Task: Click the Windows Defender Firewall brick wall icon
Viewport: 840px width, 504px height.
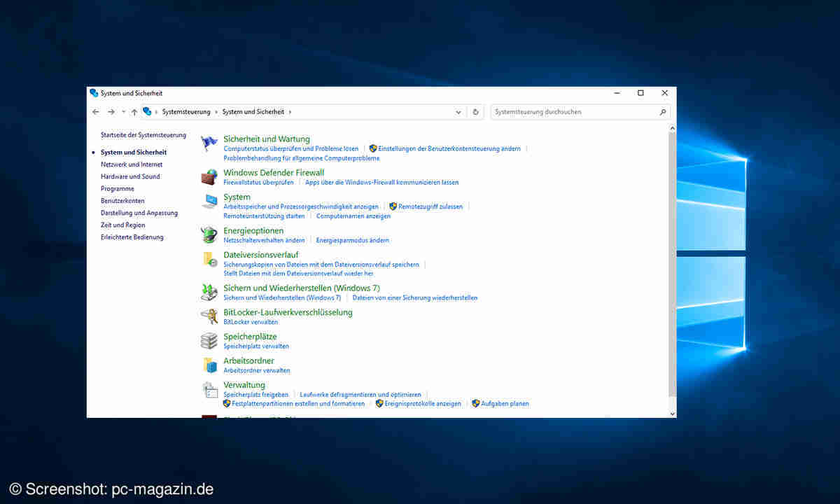Action: (x=209, y=177)
